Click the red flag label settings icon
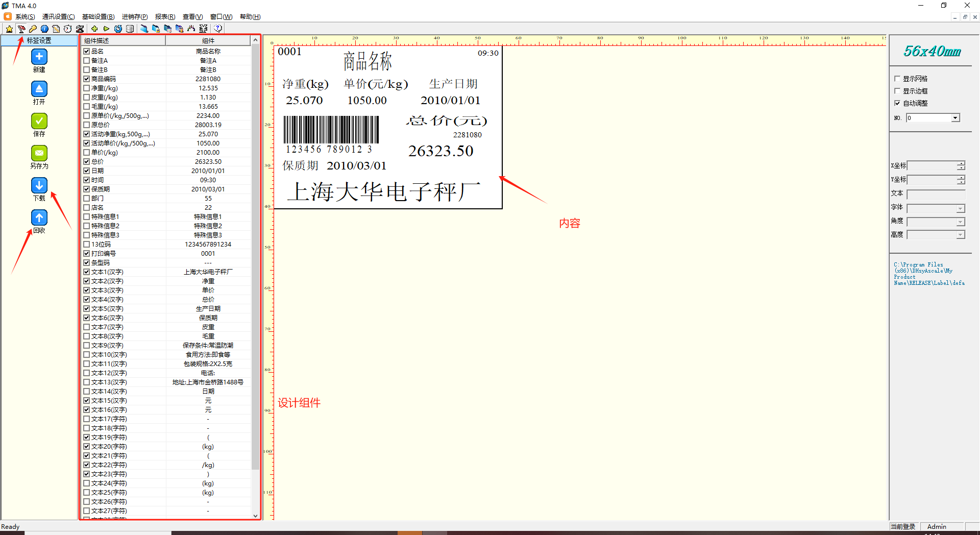 point(21,29)
